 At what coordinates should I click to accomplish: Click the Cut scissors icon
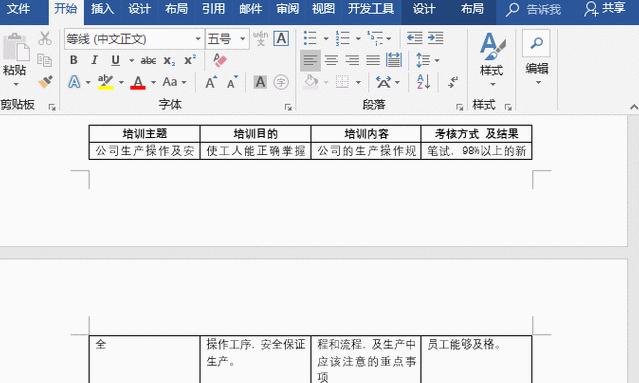click(45, 38)
